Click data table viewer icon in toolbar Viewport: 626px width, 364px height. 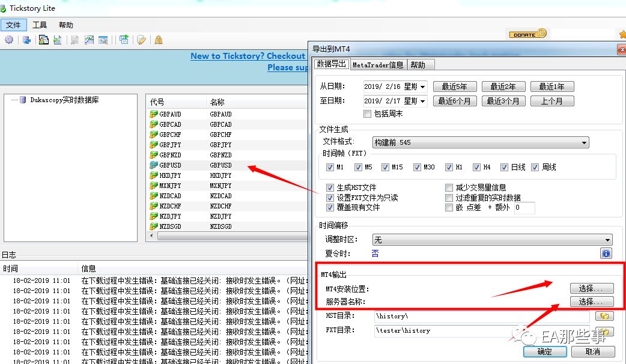103,40
